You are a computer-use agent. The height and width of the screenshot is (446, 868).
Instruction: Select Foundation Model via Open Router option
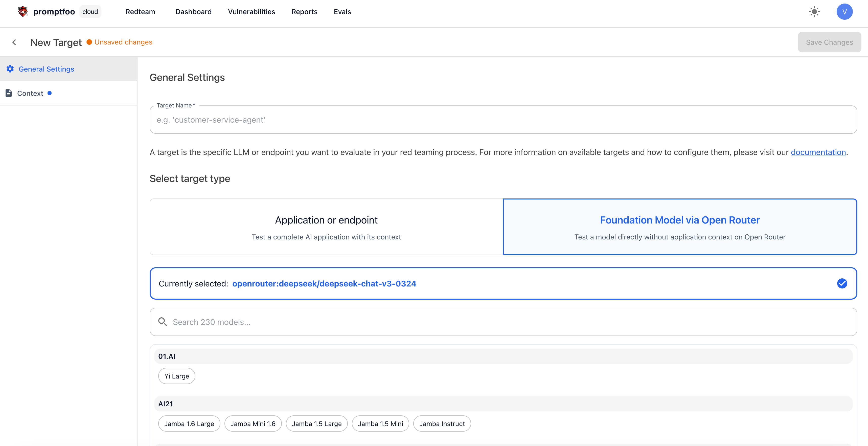[680, 227]
